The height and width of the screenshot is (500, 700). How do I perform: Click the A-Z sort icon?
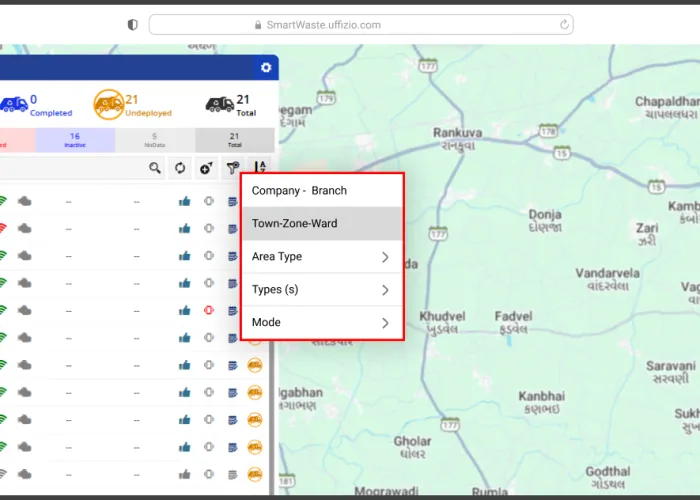pyautogui.click(x=259, y=169)
